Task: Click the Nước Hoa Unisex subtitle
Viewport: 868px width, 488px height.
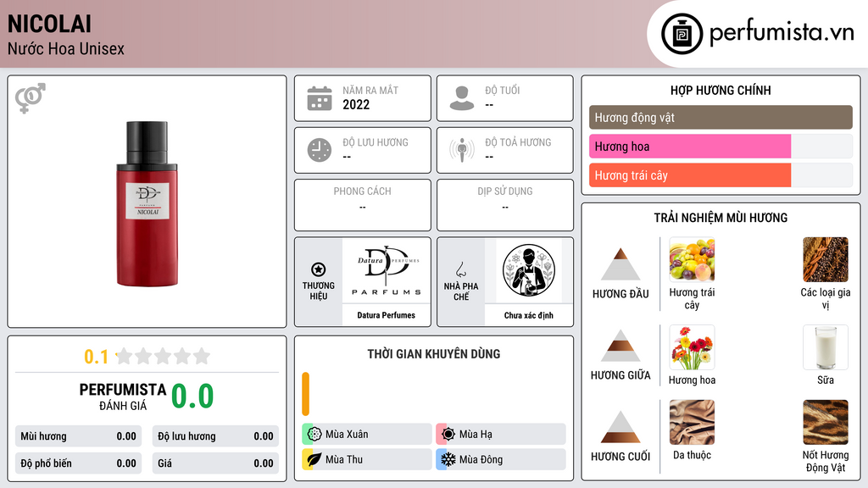Action: point(66,48)
